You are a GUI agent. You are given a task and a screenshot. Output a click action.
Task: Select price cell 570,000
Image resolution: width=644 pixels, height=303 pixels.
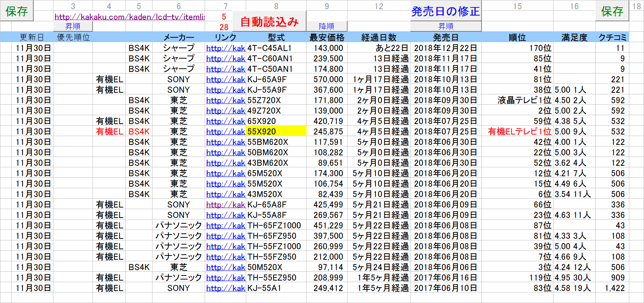[x=327, y=79]
